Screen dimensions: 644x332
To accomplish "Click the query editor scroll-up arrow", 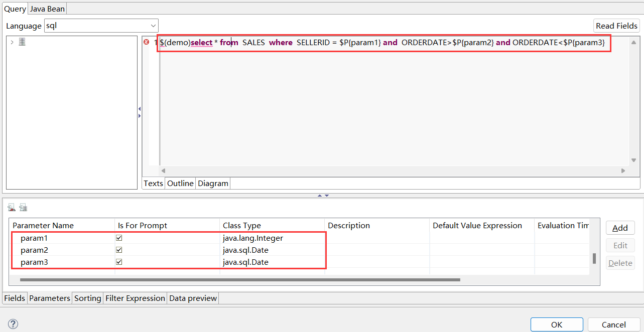I will pyautogui.click(x=633, y=43).
